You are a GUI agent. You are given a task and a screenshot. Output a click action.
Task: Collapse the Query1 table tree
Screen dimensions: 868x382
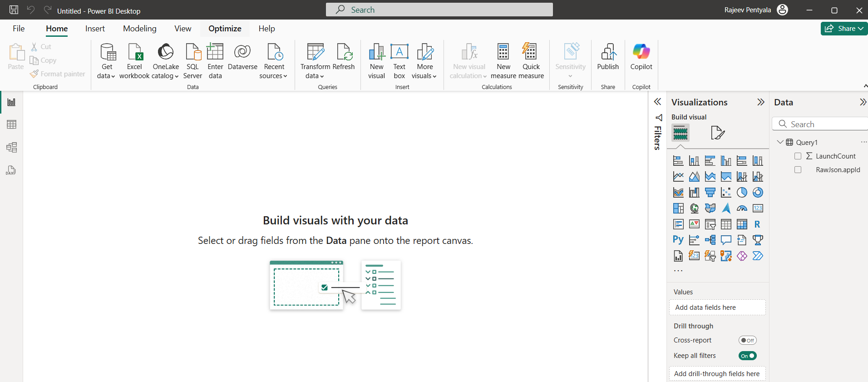point(780,142)
